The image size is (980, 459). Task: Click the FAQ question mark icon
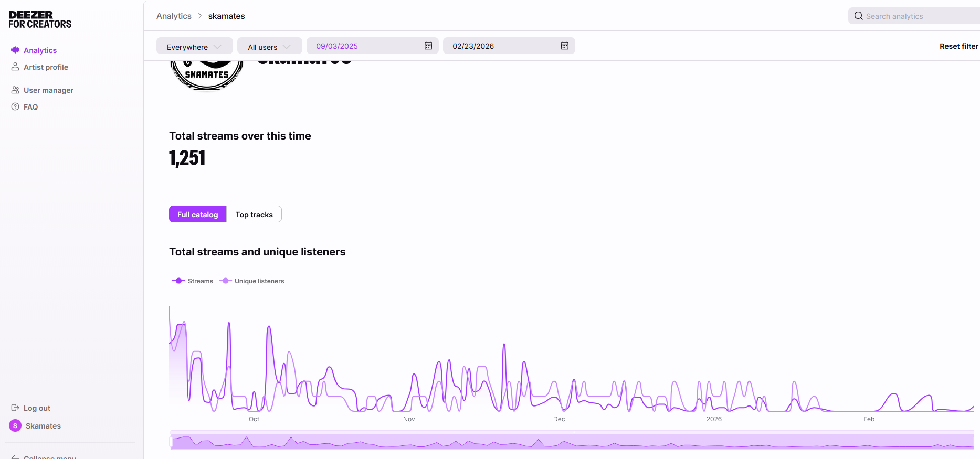tap(15, 106)
